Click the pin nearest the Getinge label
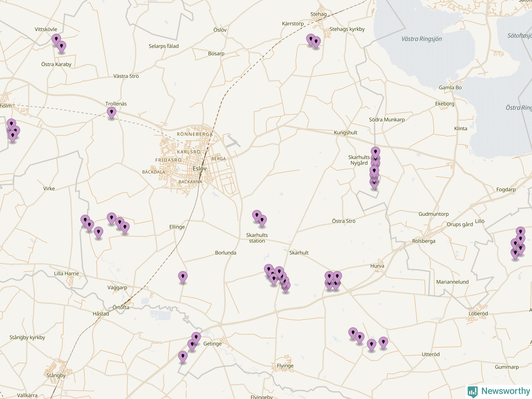This screenshot has width=532, height=399. (196, 338)
